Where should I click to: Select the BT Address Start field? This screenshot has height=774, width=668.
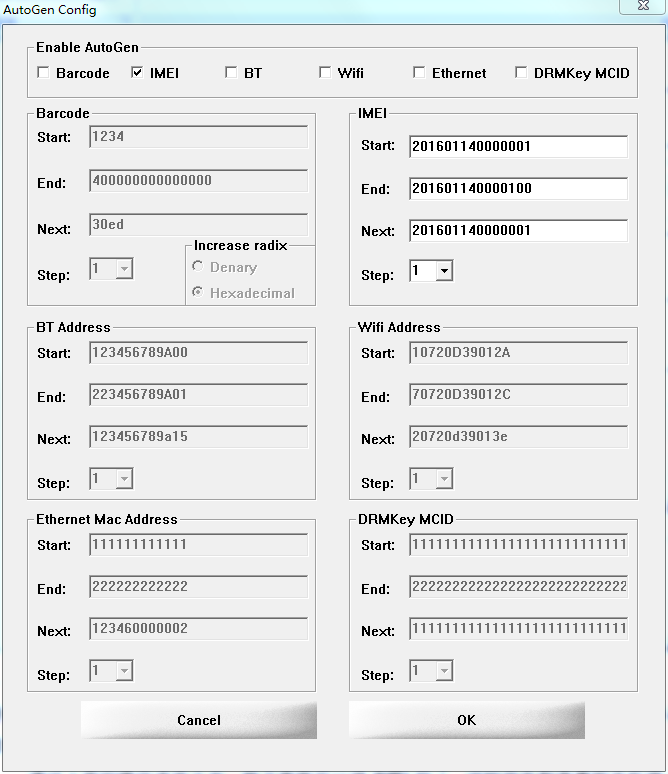[x=198, y=353]
